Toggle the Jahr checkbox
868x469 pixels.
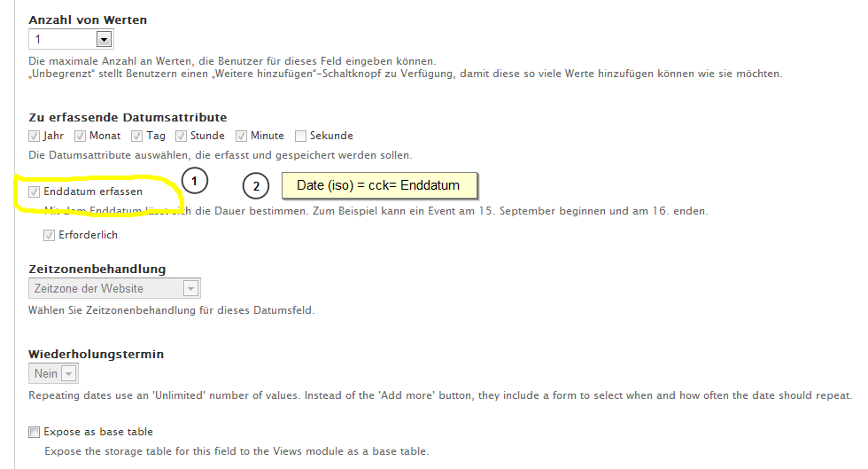[35, 136]
